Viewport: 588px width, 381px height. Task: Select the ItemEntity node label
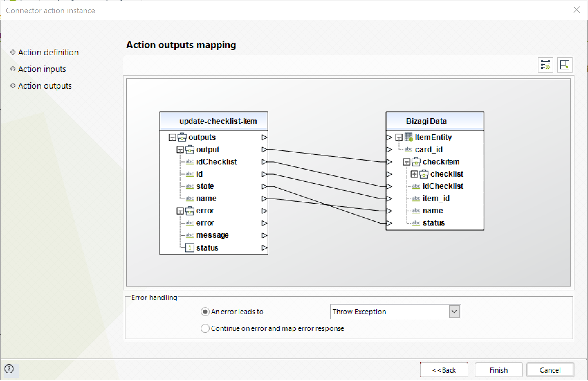click(x=433, y=137)
